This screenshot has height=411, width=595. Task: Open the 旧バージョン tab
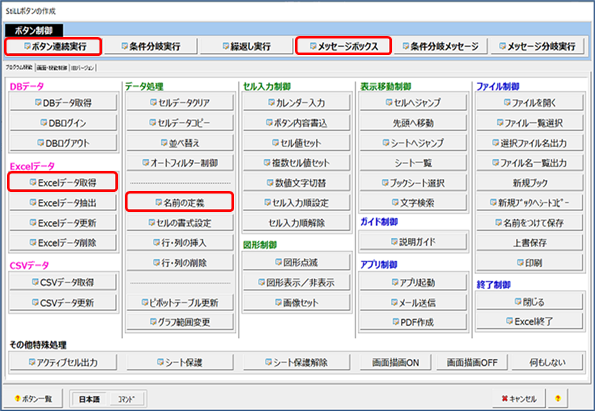[x=83, y=68]
